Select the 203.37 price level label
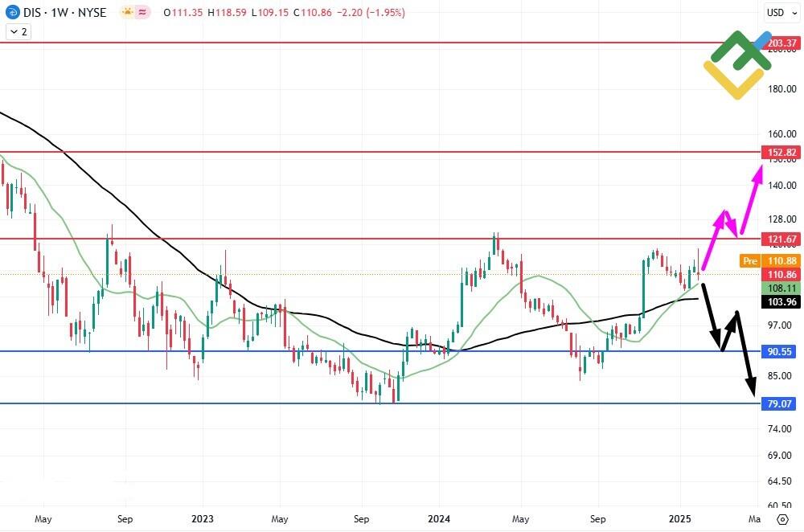This screenshot has height=532, width=804. (781, 43)
